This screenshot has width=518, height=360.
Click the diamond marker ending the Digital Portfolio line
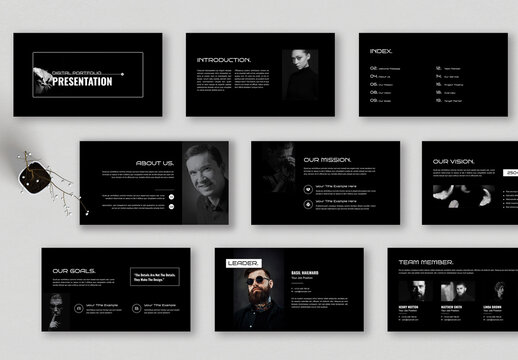pyautogui.click(x=122, y=74)
